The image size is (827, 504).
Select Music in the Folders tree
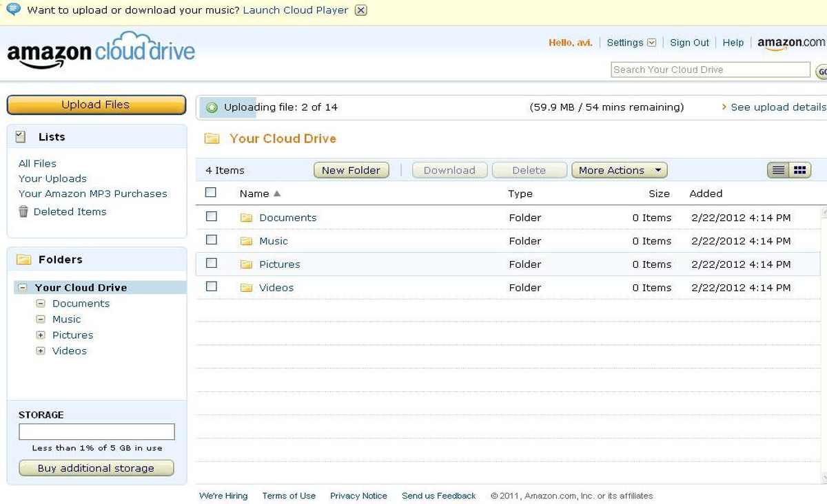point(66,319)
